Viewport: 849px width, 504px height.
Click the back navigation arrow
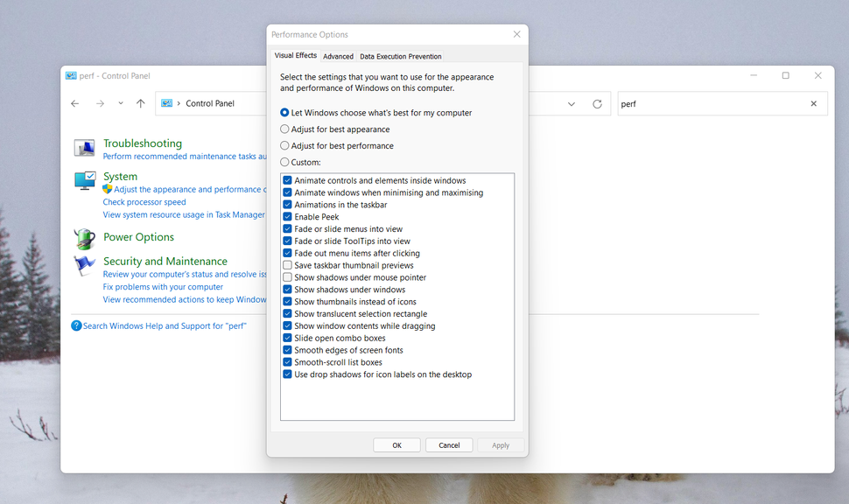[74, 103]
